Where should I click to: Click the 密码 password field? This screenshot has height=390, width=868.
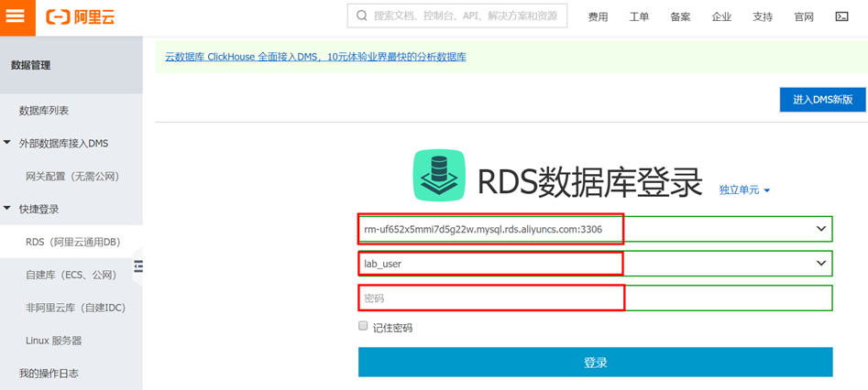[x=595, y=298]
